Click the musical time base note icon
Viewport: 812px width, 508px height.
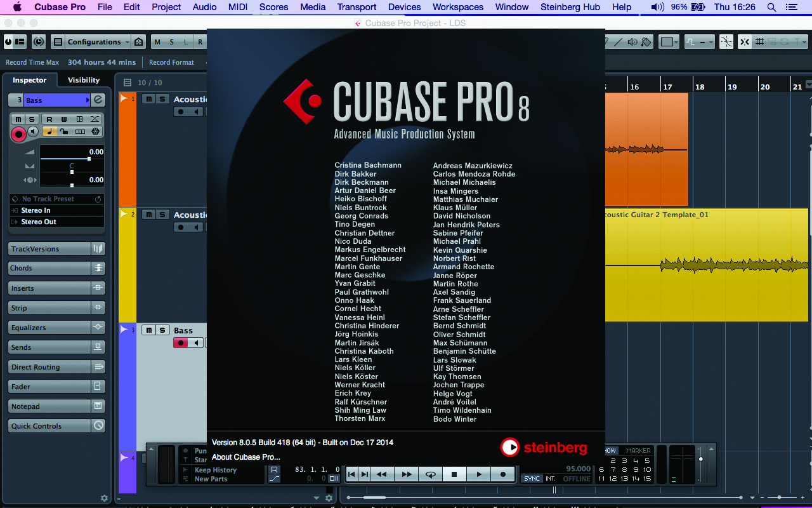point(49,131)
